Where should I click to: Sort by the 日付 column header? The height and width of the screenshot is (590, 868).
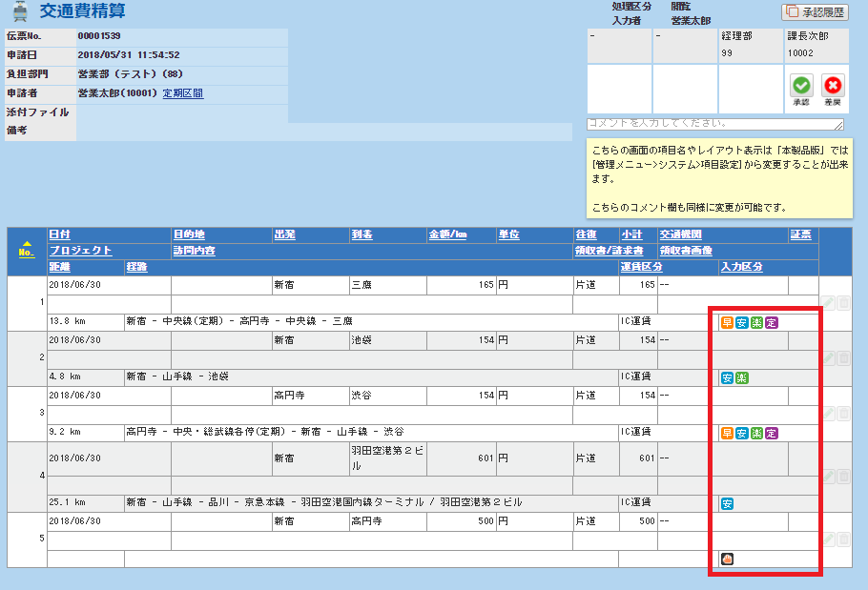59,234
